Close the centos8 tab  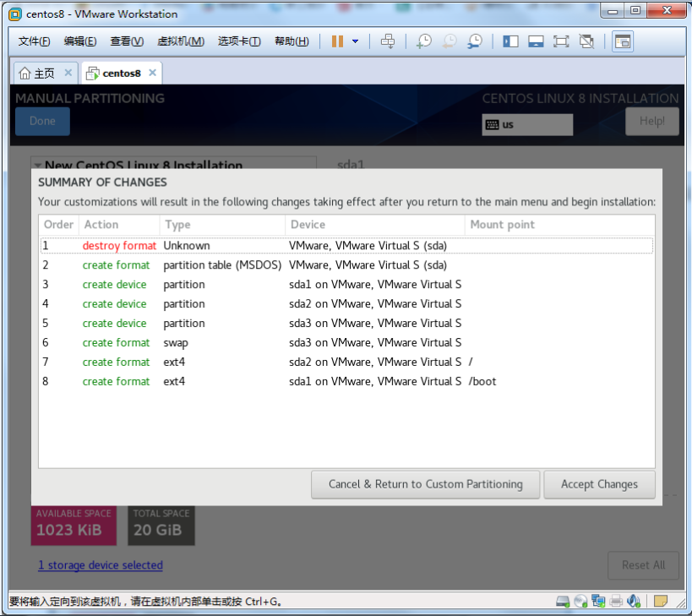152,73
